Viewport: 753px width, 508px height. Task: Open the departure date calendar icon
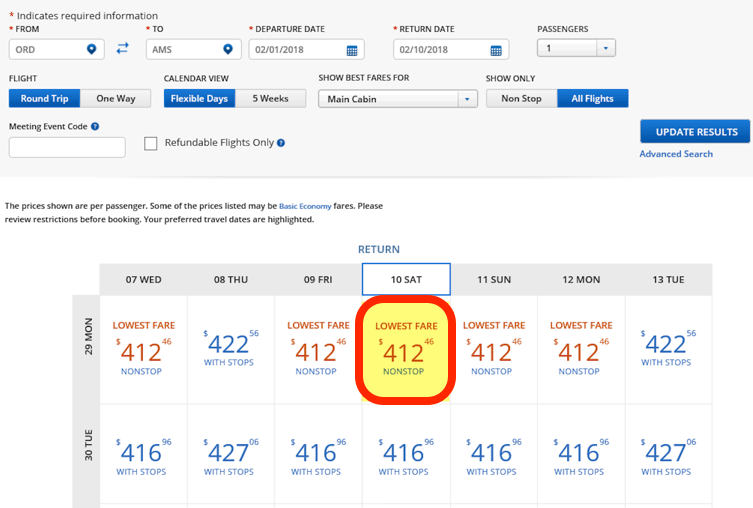[352, 50]
